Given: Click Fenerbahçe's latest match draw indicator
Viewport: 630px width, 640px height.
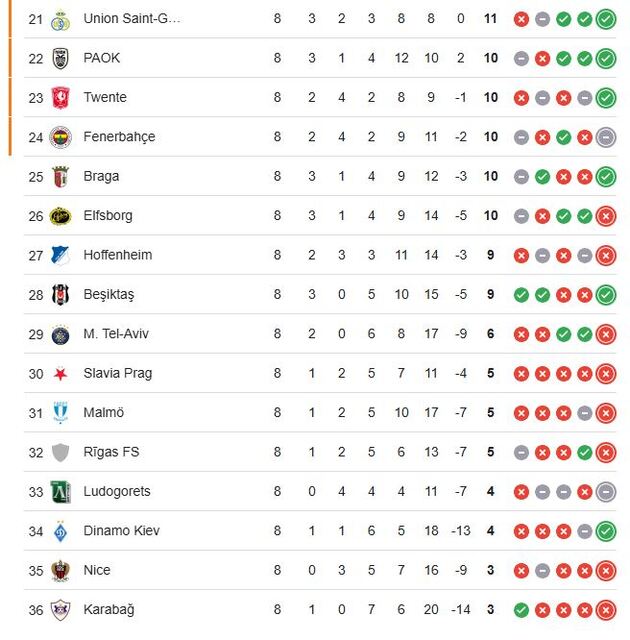Looking at the screenshot, I should click(606, 137).
